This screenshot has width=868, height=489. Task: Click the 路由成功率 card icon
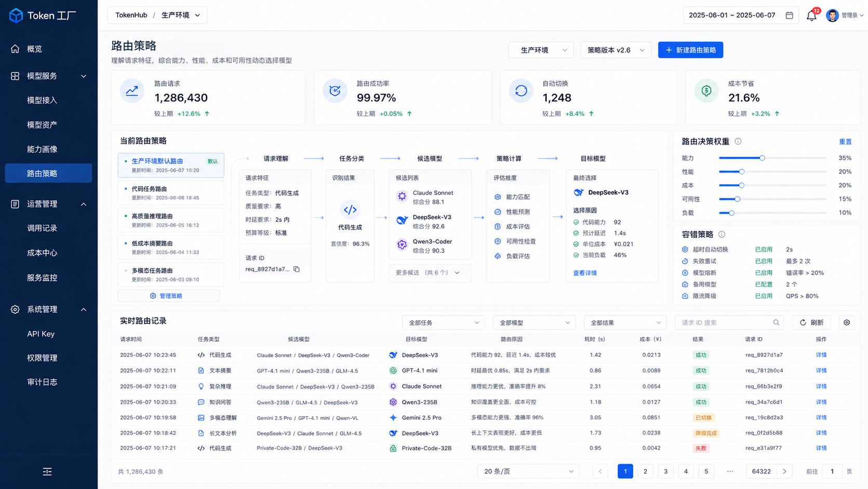pos(335,91)
